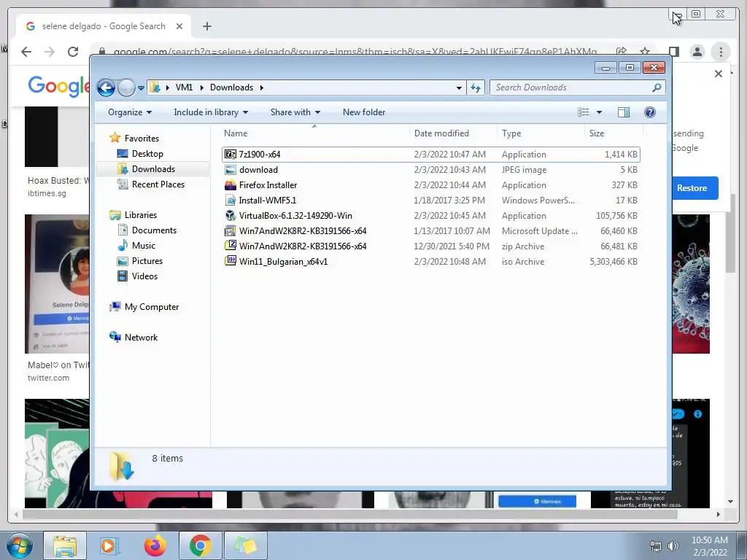Open Explorer Help icon
This screenshot has height=560, width=747.
(x=650, y=112)
